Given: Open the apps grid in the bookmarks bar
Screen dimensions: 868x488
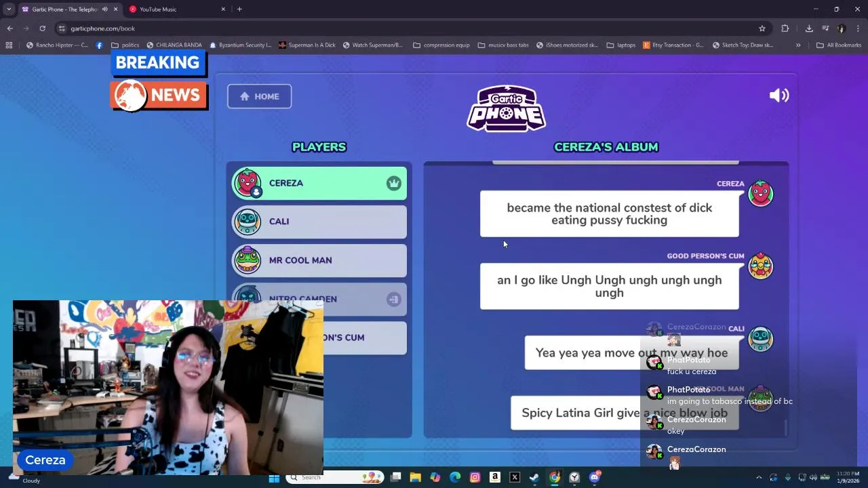Looking at the screenshot, I should [x=9, y=45].
